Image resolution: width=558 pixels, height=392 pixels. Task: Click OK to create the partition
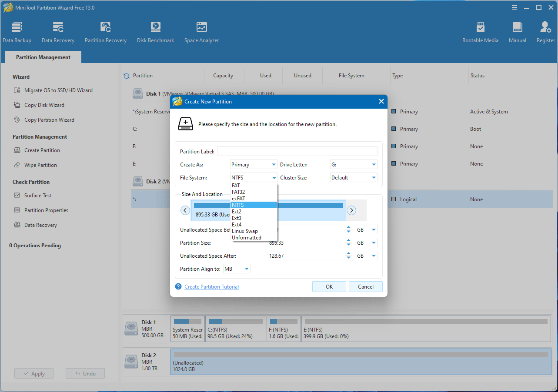point(329,286)
